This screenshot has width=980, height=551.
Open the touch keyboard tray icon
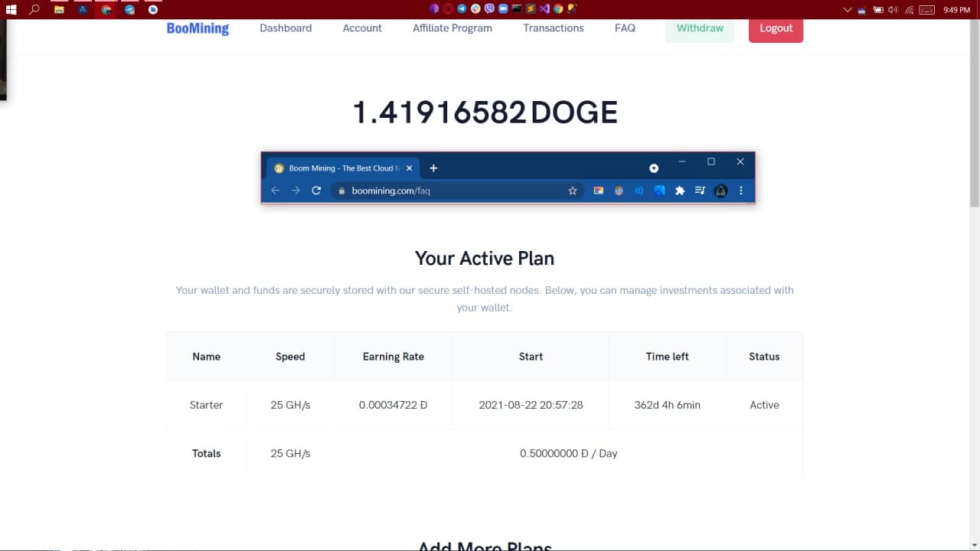coord(927,10)
